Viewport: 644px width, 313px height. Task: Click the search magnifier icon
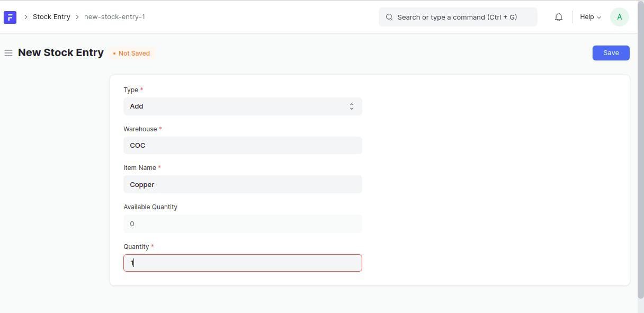tap(389, 17)
